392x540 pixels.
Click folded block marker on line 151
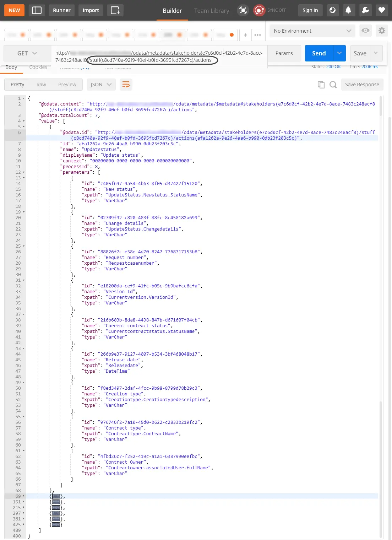56,502
